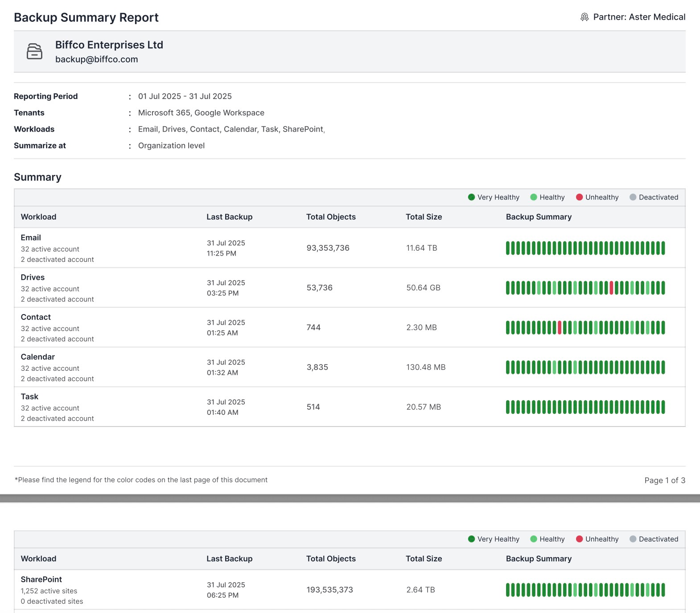Image resolution: width=700 pixels, height=613 pixels.
Task: Click the archive box icon beside Biffco Enterprises
Action: pyautogui.click(x=34, y=51)
